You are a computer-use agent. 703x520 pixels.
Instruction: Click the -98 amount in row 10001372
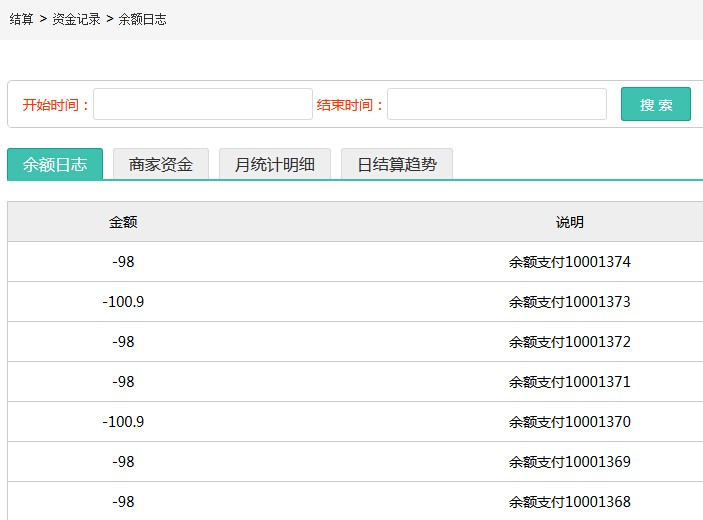123,342
